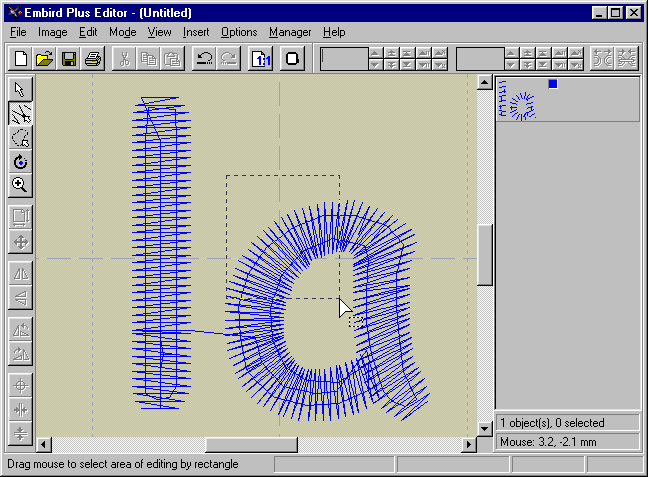Create a new design with the blank page icon
Screen dimensions: 648x477
(21, 59)
